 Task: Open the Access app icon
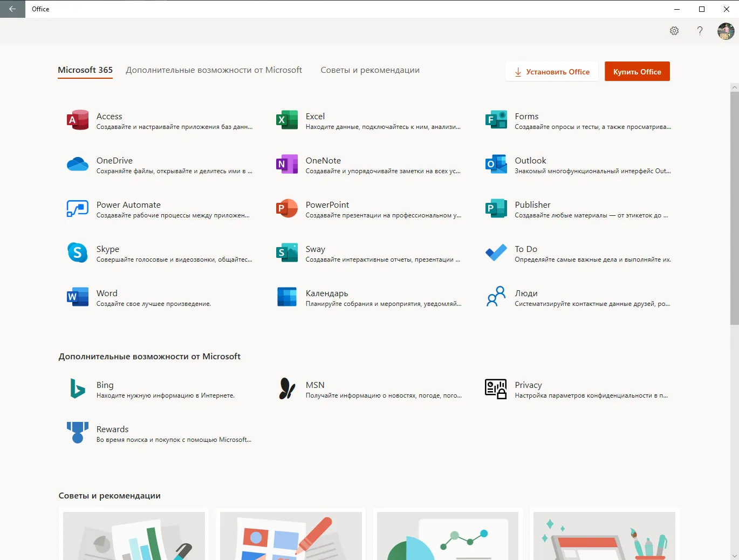click(x=78, y=120)
